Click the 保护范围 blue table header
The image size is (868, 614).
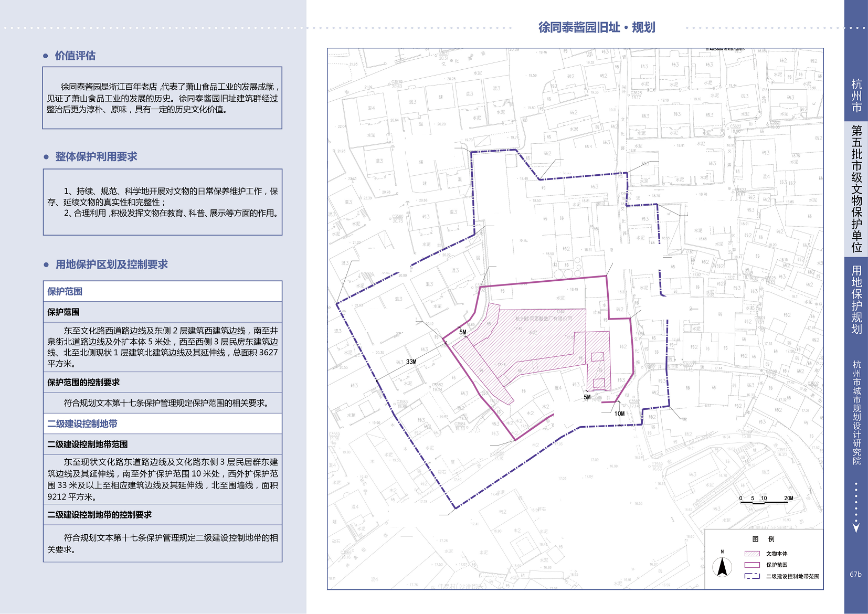coord(65,291)
